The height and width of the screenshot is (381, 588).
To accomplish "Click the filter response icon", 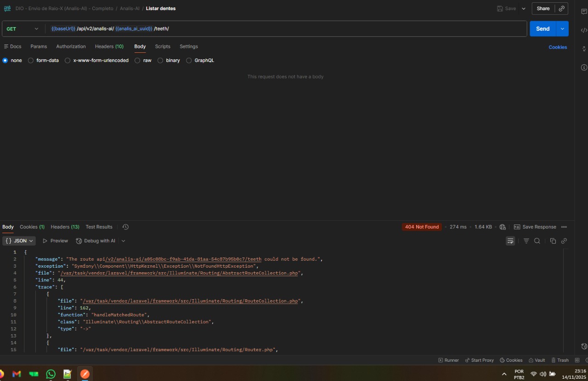I will point(526,241).
